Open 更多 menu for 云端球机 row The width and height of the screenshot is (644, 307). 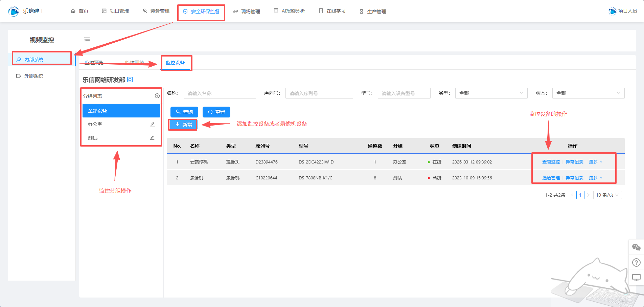[x=595, y=162]
